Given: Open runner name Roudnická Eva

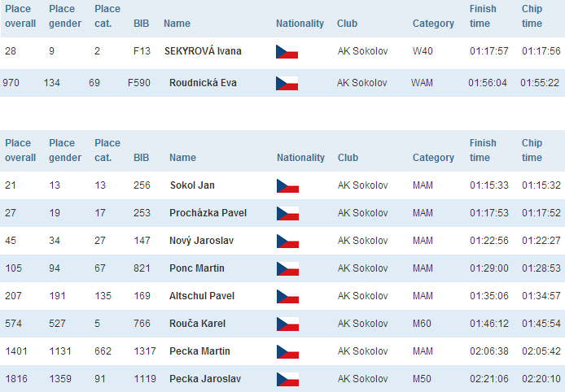Looking at the screenshot, I should [x=203, y=83].
